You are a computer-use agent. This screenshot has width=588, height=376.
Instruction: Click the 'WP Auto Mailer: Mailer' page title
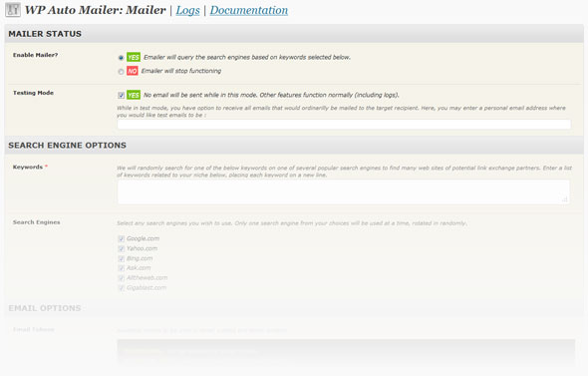click(96, 10)
